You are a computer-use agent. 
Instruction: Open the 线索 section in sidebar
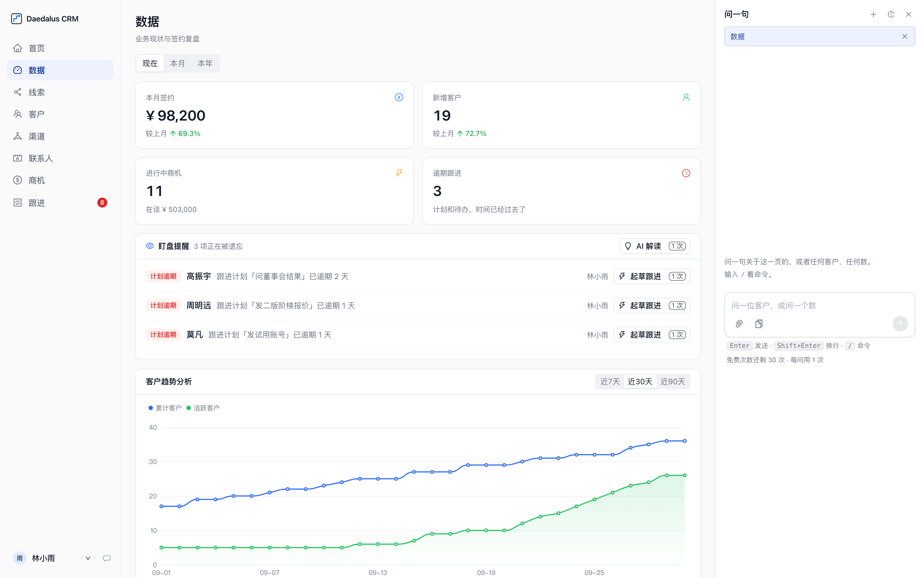60,92
